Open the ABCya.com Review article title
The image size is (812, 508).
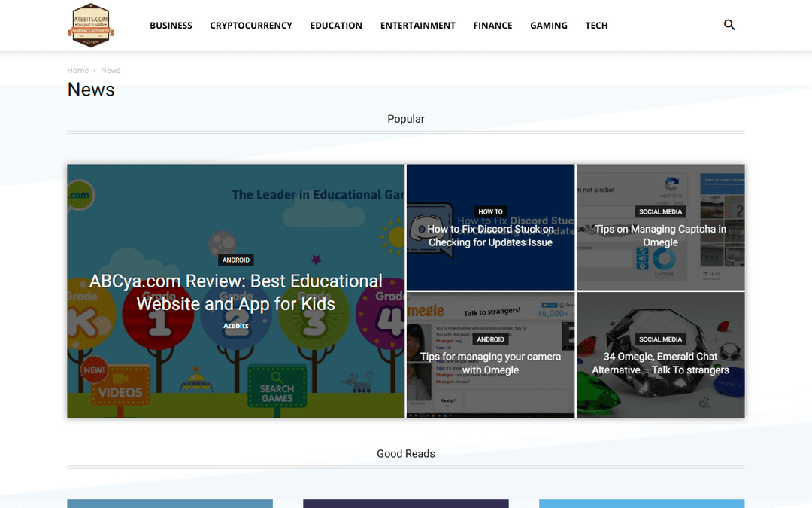[x=236, y=292]
